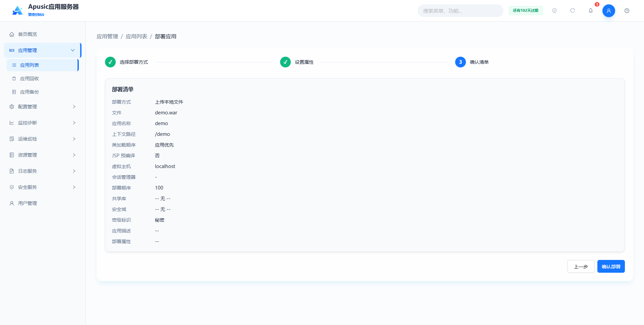Viewport: 644px width, 325px height.
Task: Click the home icon beside 首页概览
Action: (12, 34)
